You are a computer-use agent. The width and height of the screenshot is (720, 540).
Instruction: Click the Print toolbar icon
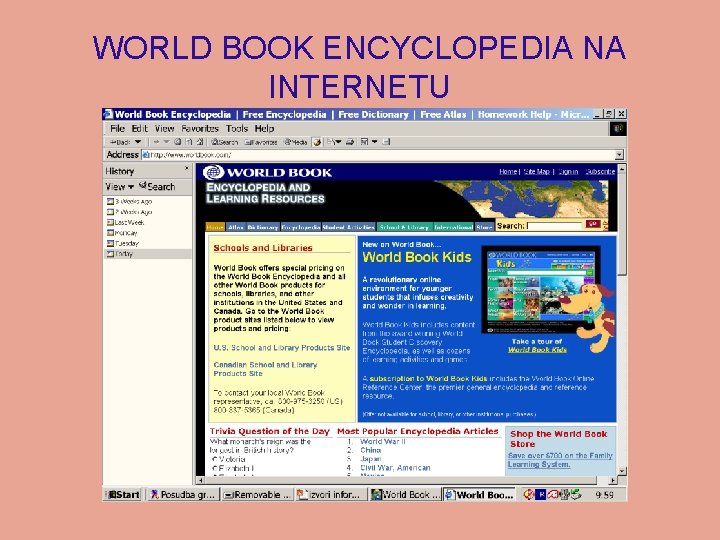click(350, 142)
